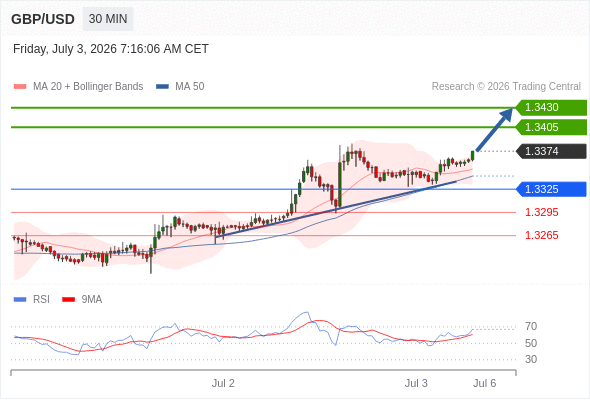The image size is (590, 400).
Task: Click the Jul 2 time axis label
Action: (223, 383)
